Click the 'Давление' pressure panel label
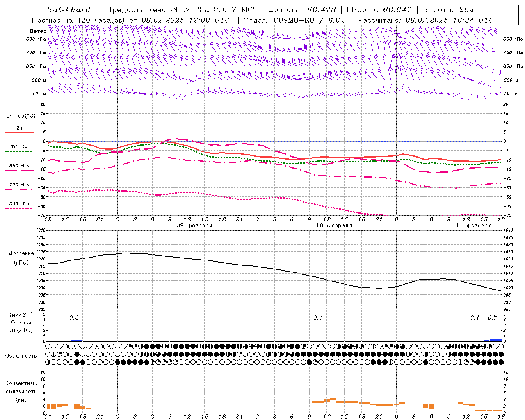The image size is (525, 420). click(x=21, y=253)
